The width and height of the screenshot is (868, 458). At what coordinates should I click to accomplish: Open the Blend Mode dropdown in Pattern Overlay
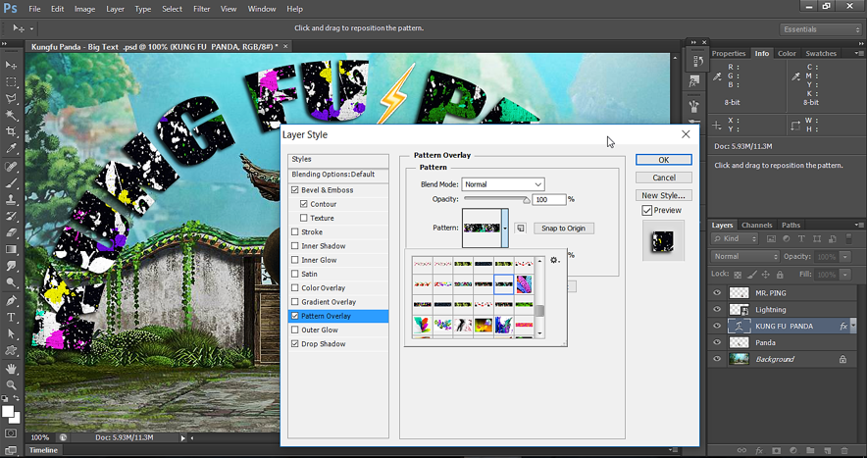pyautogui.click(x=503, y=184)
